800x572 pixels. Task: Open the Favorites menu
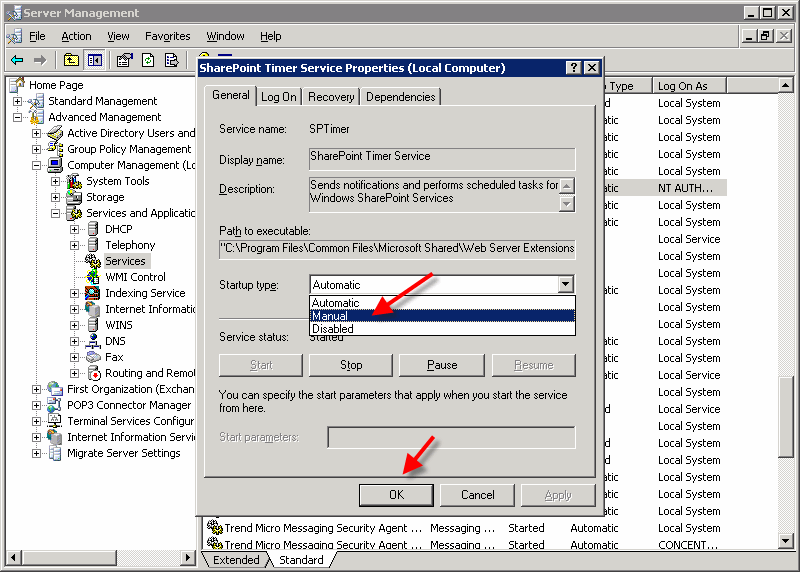click(167, 36)
